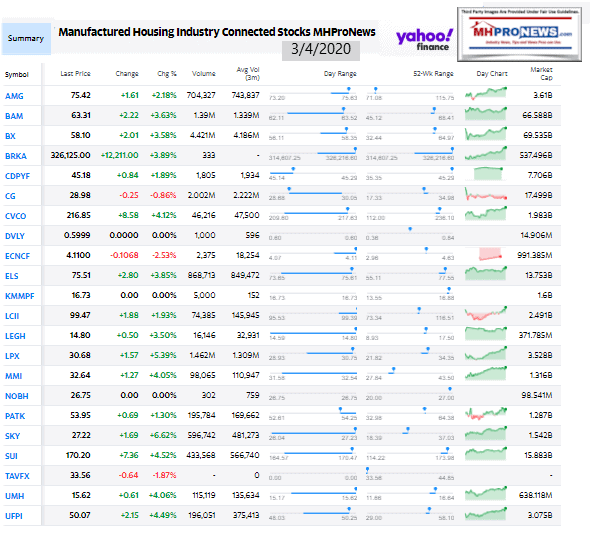Open the CVCO ticker link

pyautogui.click(x=15, y=216)
